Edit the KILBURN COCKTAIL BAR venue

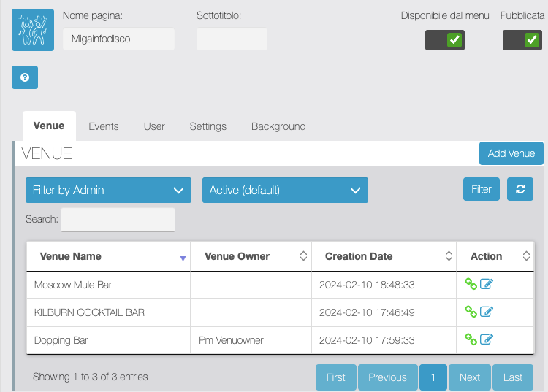tap(487, 312)
